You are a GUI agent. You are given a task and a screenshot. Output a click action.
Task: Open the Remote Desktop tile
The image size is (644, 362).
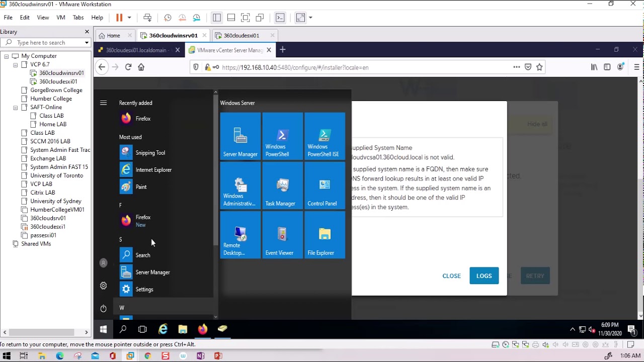[x=240, y=235]
